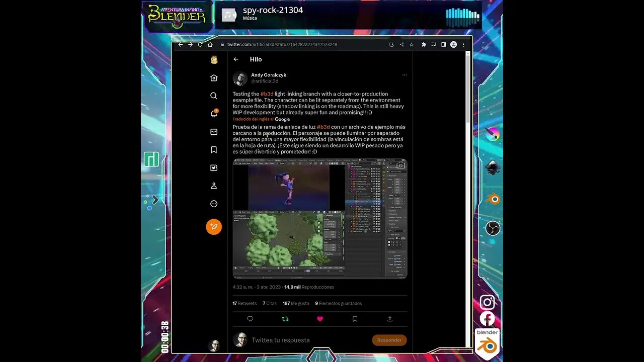View the 187 Me gusta likes
644x362 pixels.
click(x=296, y=304)
